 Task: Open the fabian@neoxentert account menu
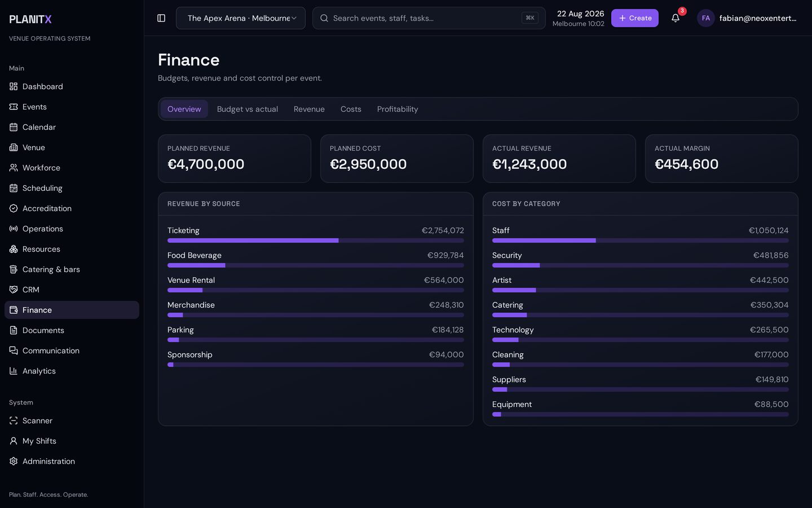(748, 18)
